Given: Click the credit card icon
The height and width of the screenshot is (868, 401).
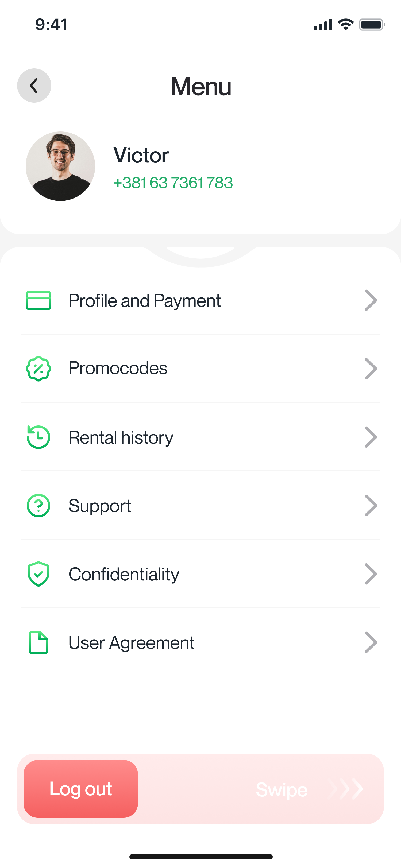Looking at the screenshot, I should [x=38, y=300].
